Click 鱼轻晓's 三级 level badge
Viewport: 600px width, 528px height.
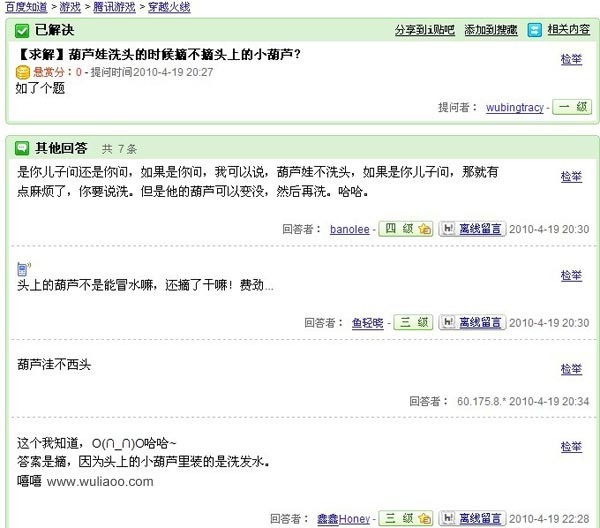click(413, 322)
